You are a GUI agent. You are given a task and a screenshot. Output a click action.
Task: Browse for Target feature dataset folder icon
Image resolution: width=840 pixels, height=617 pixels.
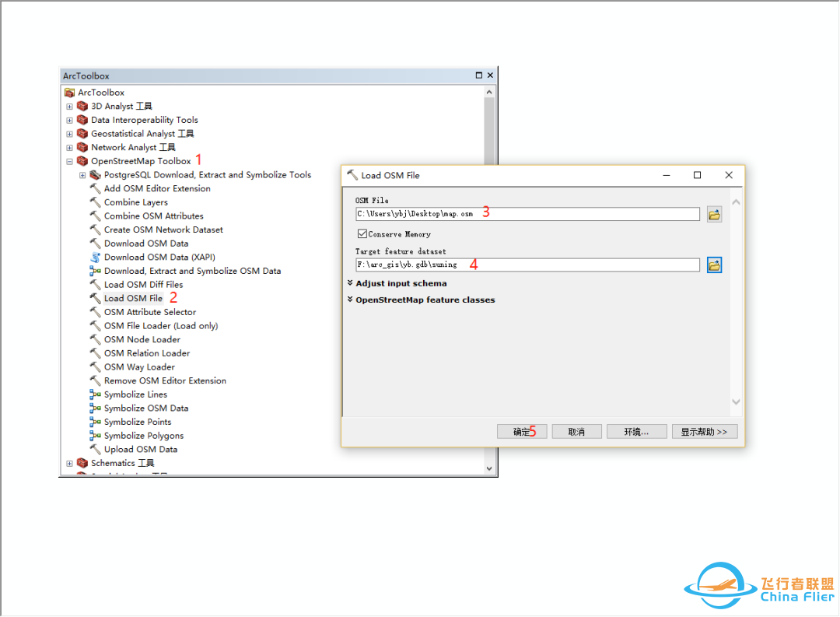coord(714,265)
